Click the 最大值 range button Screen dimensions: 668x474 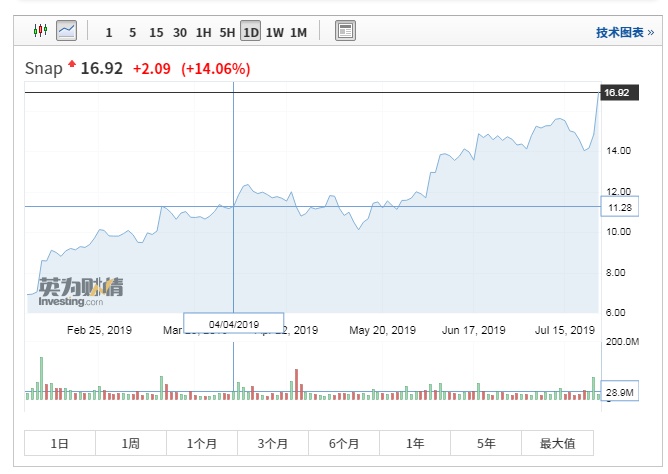coord(557,443)
